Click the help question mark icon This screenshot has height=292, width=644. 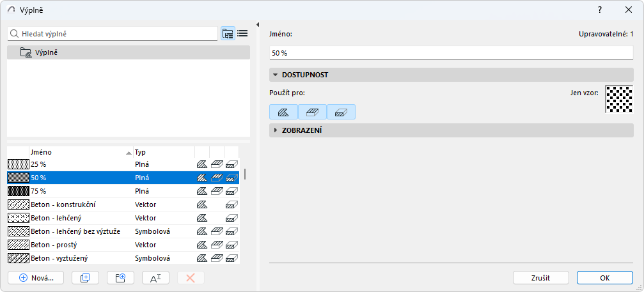tap(600, 10)
